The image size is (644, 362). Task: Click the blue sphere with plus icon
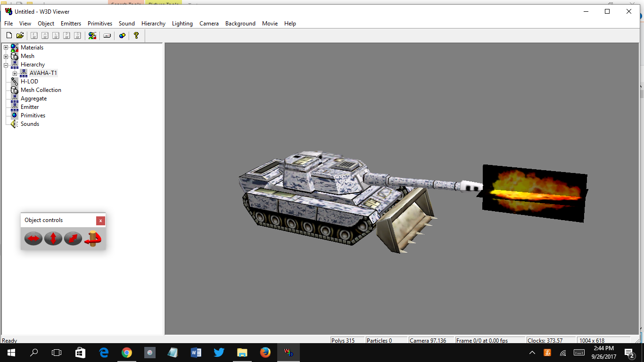pyautogui.click(x=122, y=35)
